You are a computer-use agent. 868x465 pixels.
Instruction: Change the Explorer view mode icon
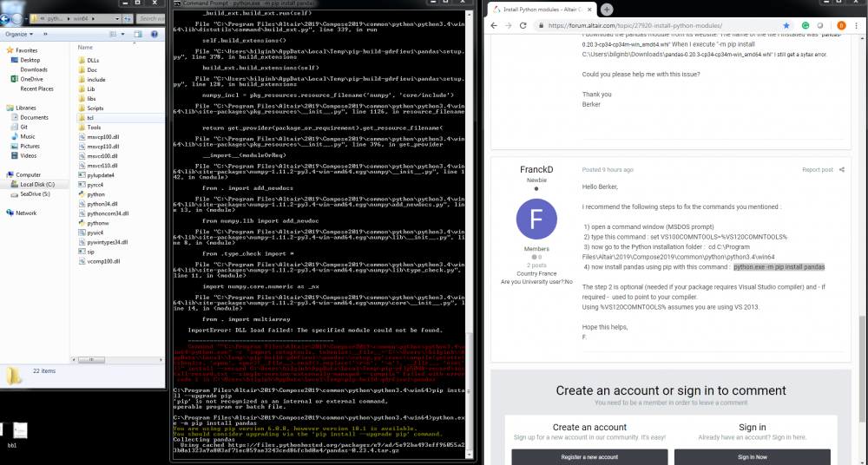pyautogui.click(x=113, y=35)
